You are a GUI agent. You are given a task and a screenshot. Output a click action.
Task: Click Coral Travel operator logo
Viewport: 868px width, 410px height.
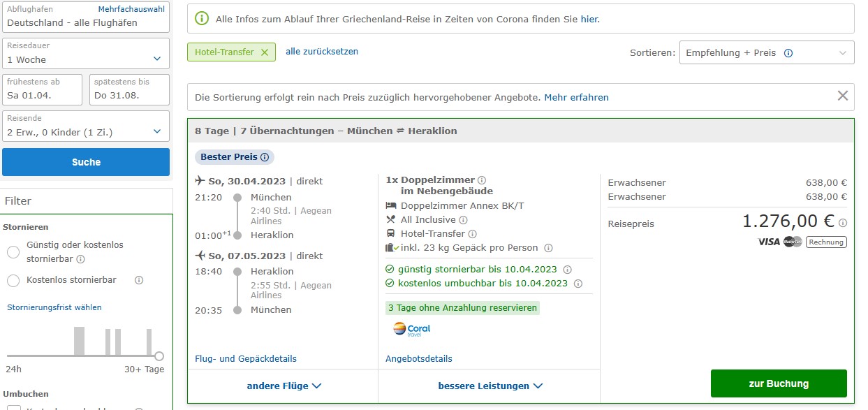click(411, 329)
